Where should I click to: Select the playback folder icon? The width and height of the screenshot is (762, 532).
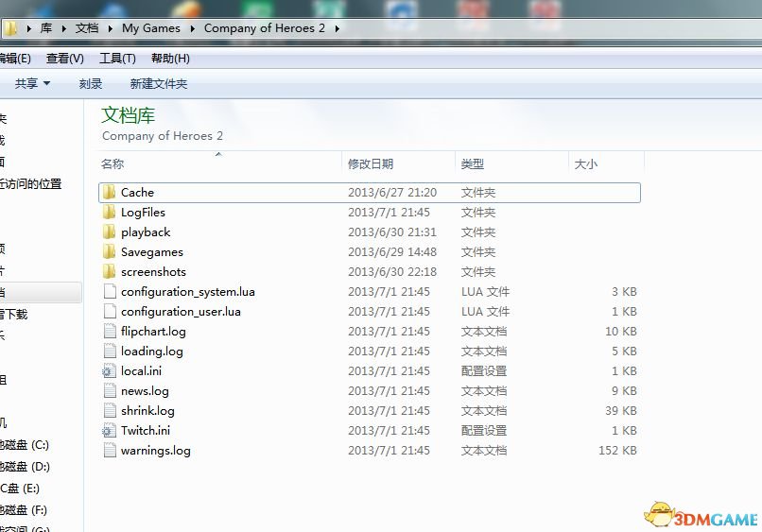click(x=110, y=232)
